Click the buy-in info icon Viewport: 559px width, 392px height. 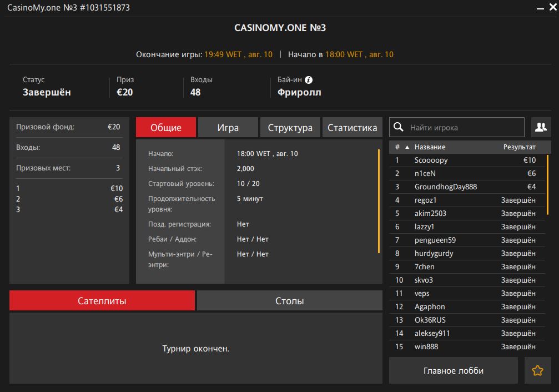click(x=309, y=80)
